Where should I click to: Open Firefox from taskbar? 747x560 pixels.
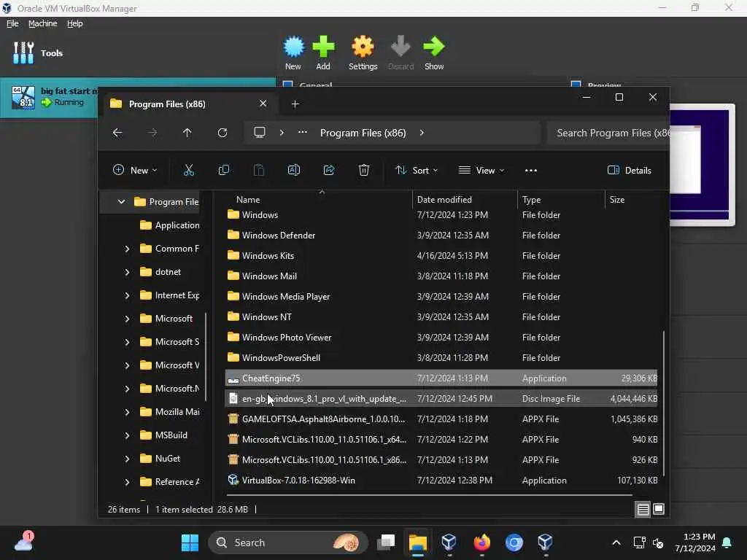pyautogui.click(x=481, y=542)
